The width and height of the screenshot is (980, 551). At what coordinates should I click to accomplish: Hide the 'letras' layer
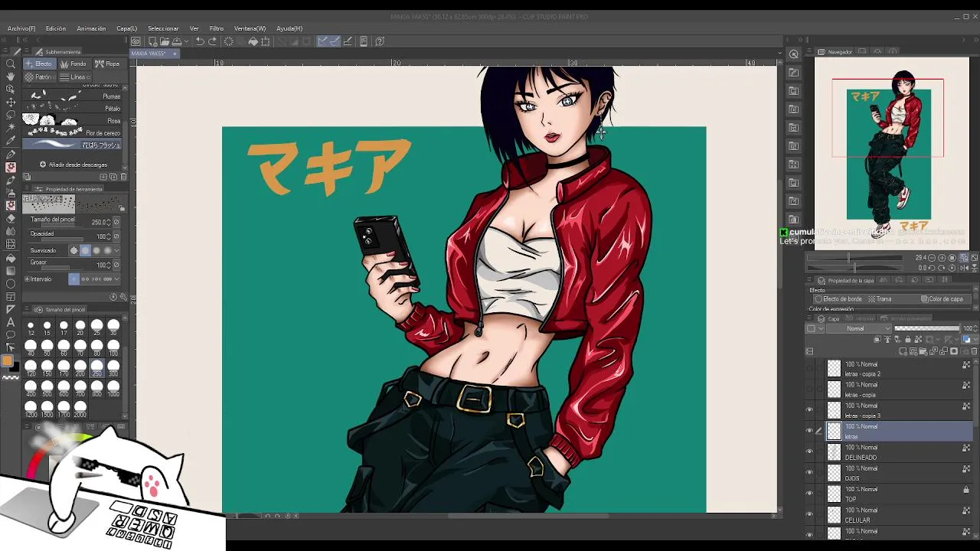point(809,431)
